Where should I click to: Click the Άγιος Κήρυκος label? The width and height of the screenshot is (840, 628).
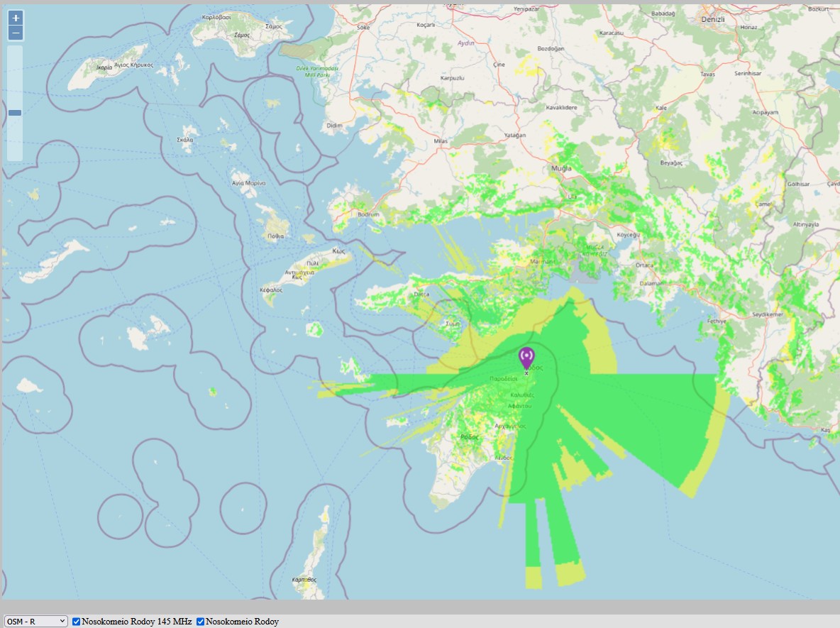[x=133, y=65]
